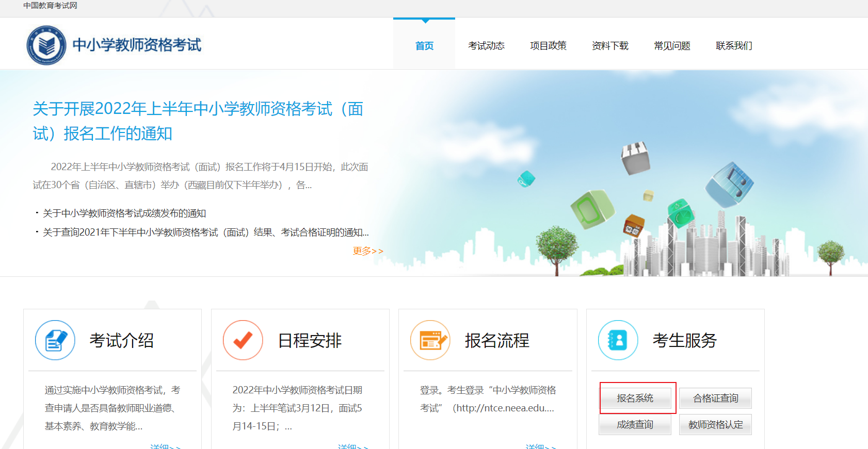Open the 联系我们 page
This screenshot has width=868, height=449.
734,46
